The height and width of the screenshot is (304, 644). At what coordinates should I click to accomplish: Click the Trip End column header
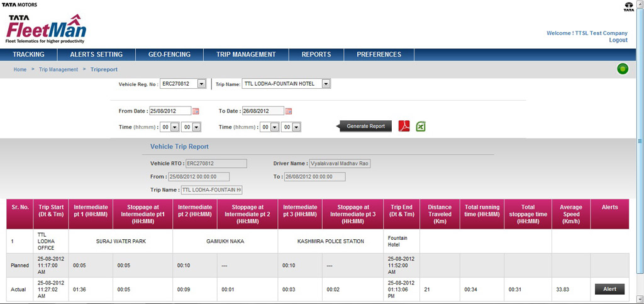pyautogui.click(x=402, y=214)
